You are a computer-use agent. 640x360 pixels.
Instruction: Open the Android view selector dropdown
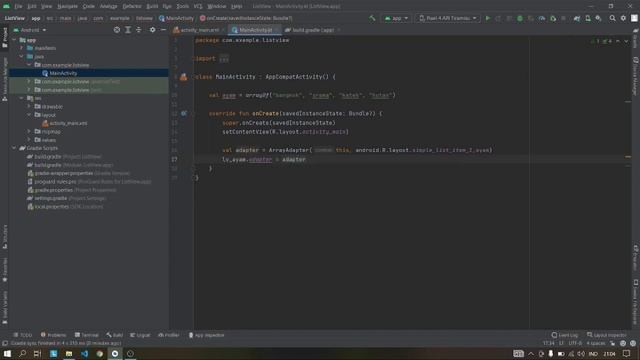point(30,30)
